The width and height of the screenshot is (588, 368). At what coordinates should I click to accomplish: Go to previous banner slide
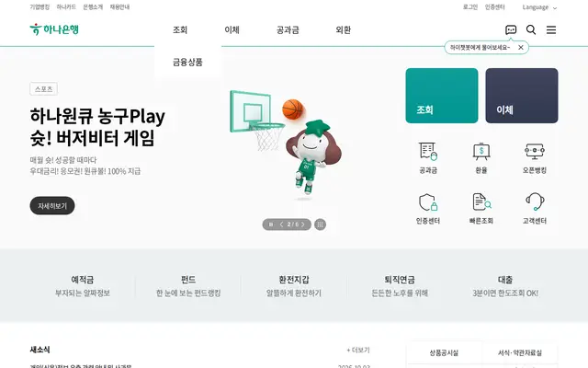tap(282, 224)
